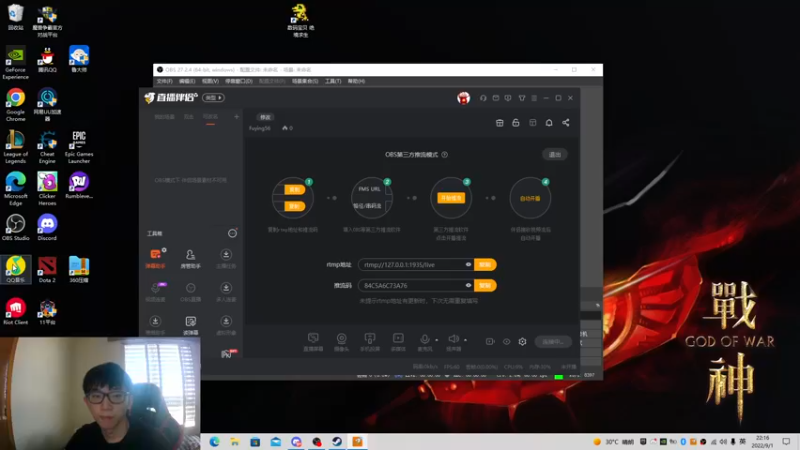
Task: Click the 修改 button above the username
Action: click(x=265, y=117)
